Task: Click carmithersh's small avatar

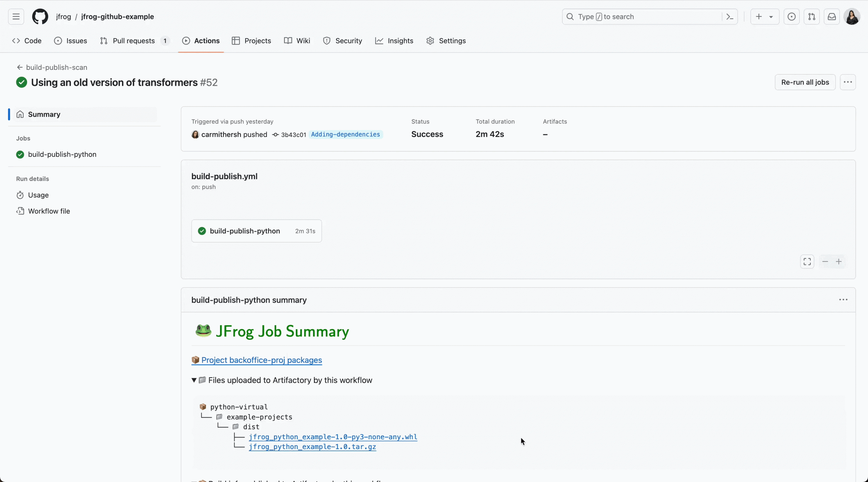Action: coord(195,135)
